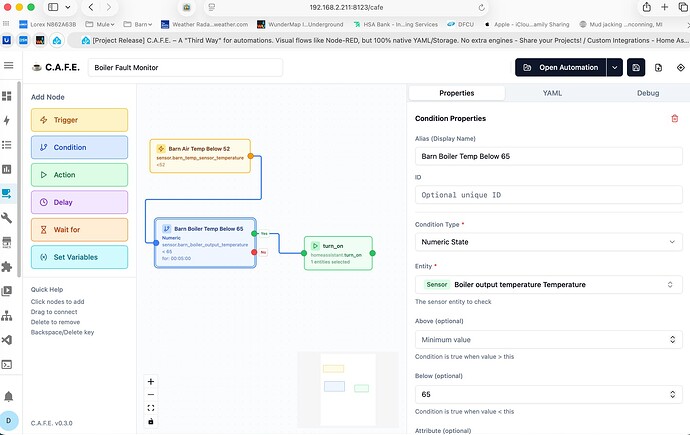This screenshot has height=435, width=690.
Task: Open the Barn bookmarks folder
Action: point(138,24)
